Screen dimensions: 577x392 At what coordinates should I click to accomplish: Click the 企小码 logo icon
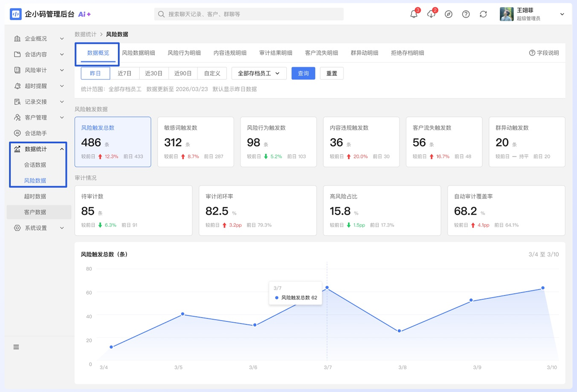tap(16, 14)
